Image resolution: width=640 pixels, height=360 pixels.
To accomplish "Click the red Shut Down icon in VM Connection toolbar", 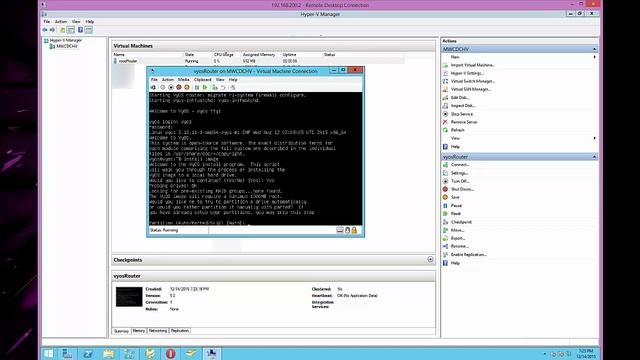I will click(x=179, y=87).
